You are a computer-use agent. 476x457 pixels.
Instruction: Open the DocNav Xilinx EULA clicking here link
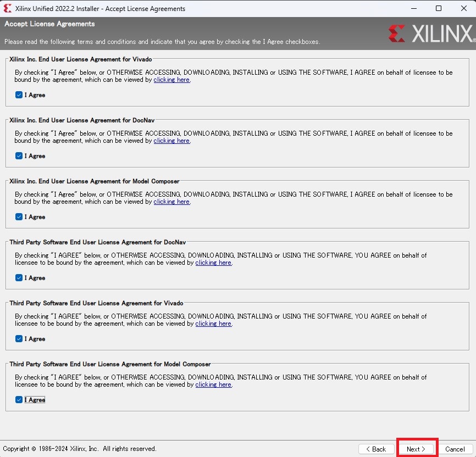(x=171, y=141)
